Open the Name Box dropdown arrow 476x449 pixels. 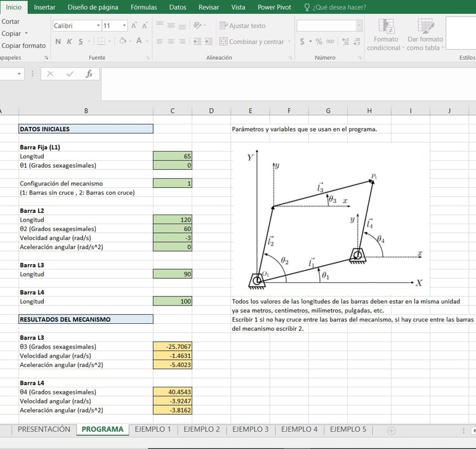[x=19, y=74]
